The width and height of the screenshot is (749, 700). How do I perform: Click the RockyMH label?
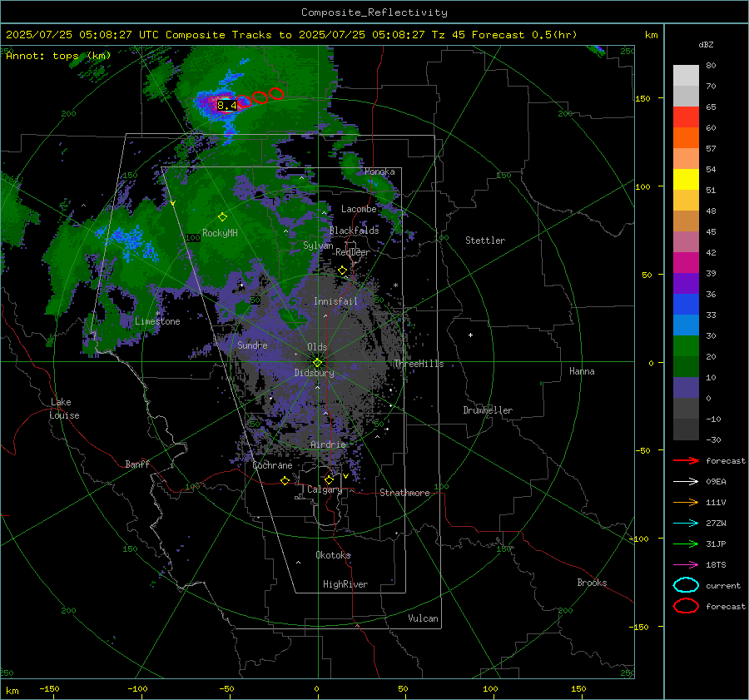(220, 233)
